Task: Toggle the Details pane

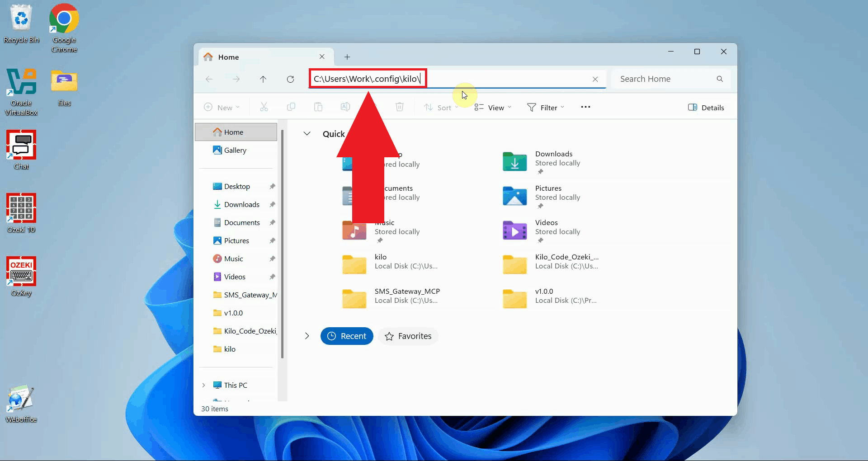Action: [x=706, y=108]
